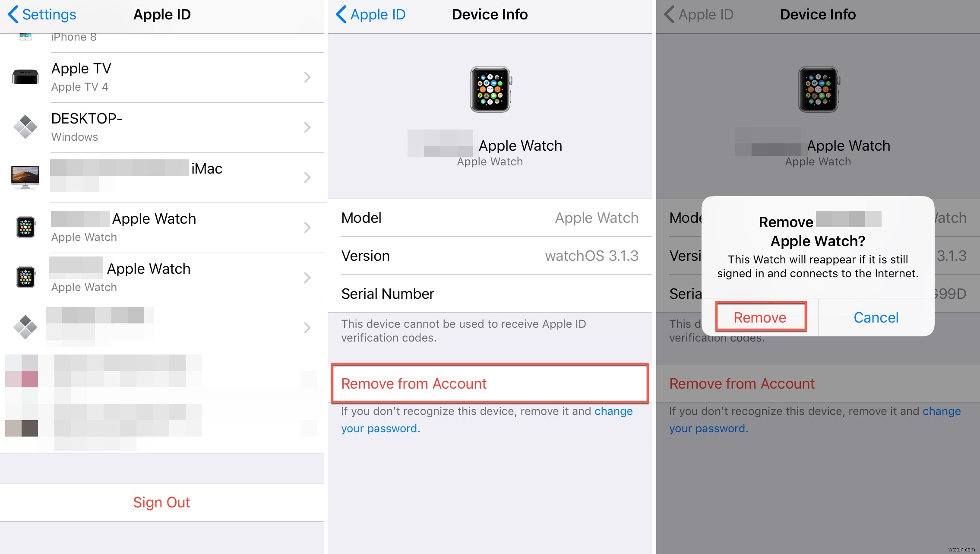The height and width of the screenshot is (554, 980).
Task: Select the Remove button in dialog
Action: tap(760, 317)
